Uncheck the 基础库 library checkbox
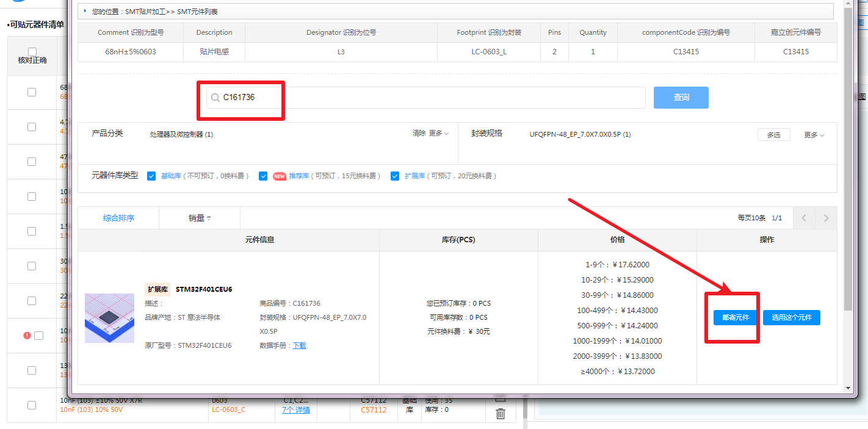The image size is (868, 429). [x=151, y=176]
